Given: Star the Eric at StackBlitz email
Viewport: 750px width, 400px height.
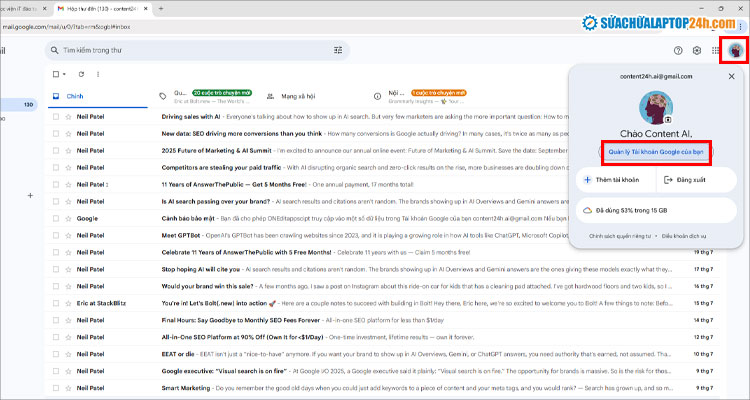Looking at the screenshot, I should 68,303.
